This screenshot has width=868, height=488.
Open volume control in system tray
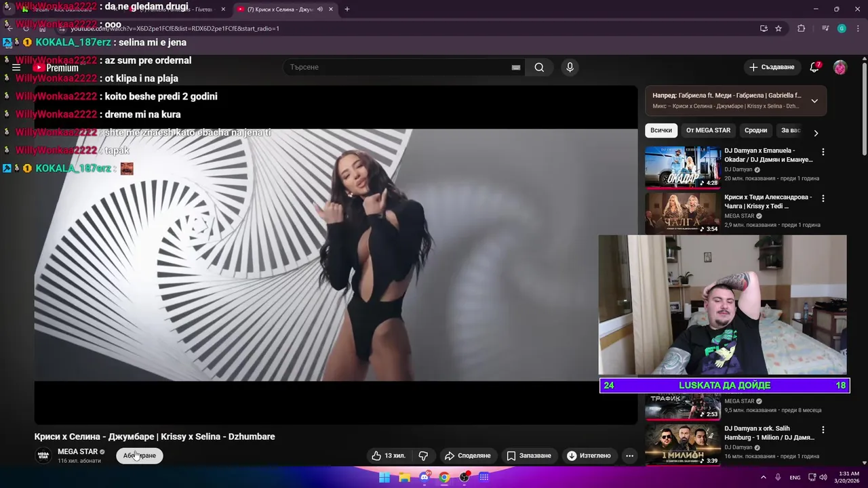pyautogui.click(x=823, y=477)
